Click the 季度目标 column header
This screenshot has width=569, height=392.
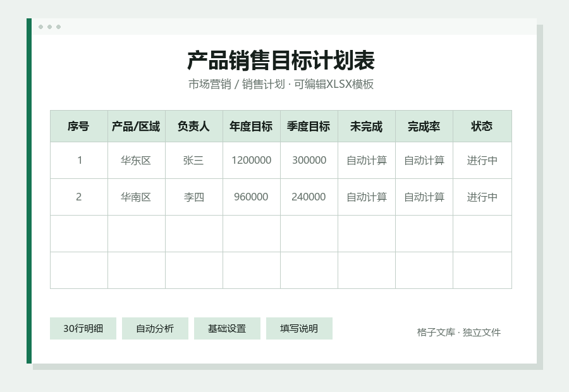point(309,126)
